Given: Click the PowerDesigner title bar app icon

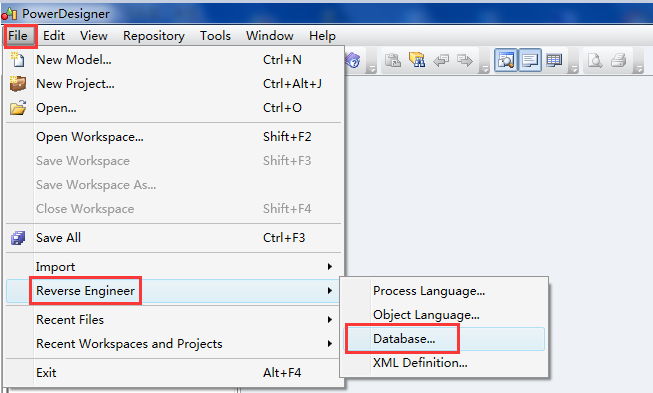Looking at the screenshot, I should pos(9,14).
